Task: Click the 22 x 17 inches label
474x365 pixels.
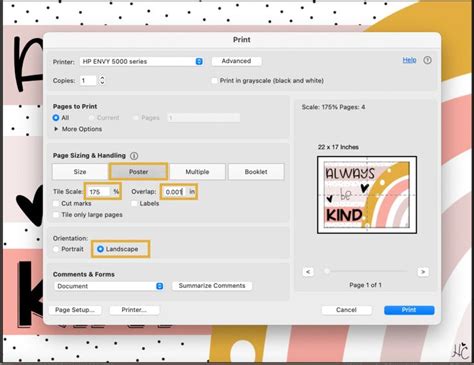Action: coord(338,147)
